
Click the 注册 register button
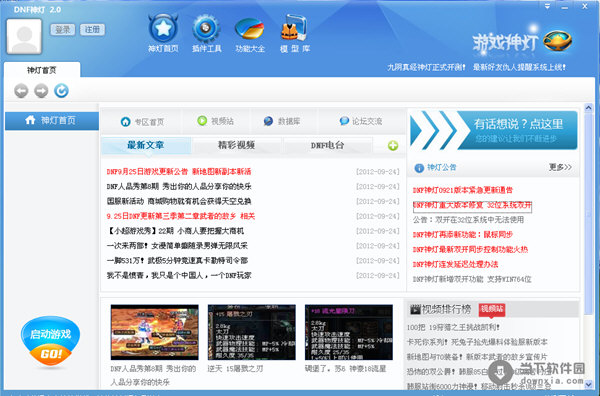[x=92, y=29]
